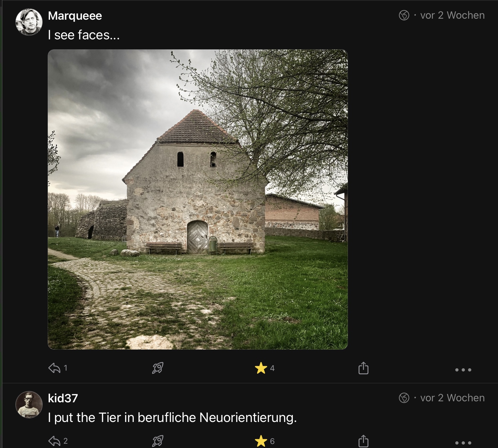Open the "I see faces..." post text
The height and width of the screenshot is (448, 498).
pos(84,35)
